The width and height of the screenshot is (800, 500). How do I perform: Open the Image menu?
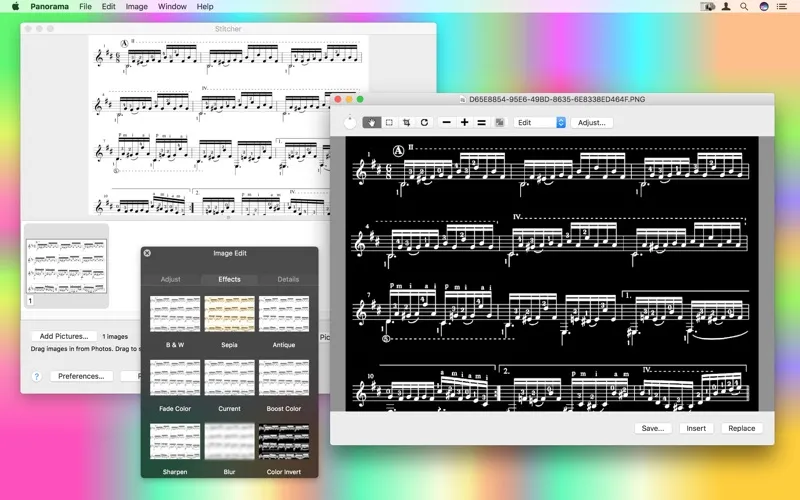(136, 6)
